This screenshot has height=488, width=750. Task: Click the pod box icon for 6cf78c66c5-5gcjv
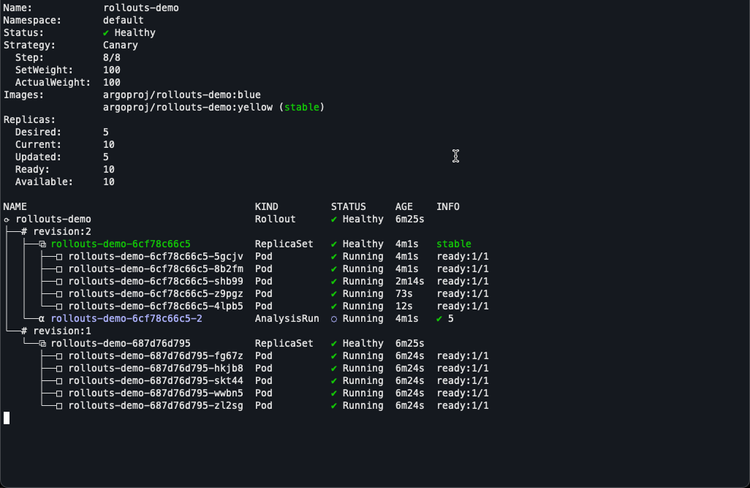59,257
